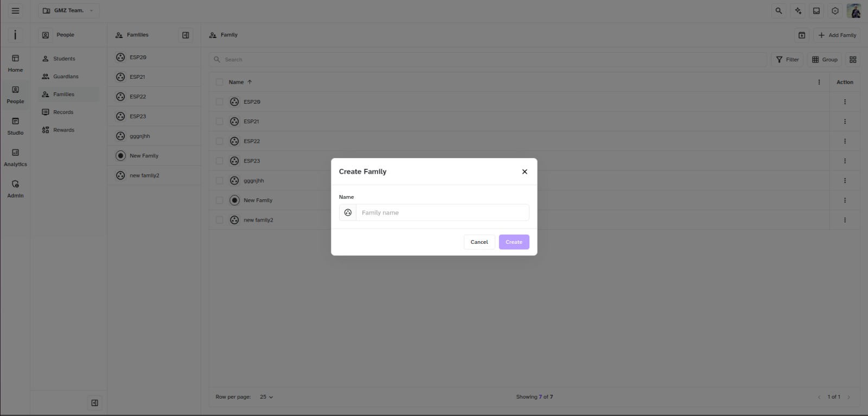Screen dimensions: 868x416
Task: Open Analytics in the left rail
Action: 15,157
